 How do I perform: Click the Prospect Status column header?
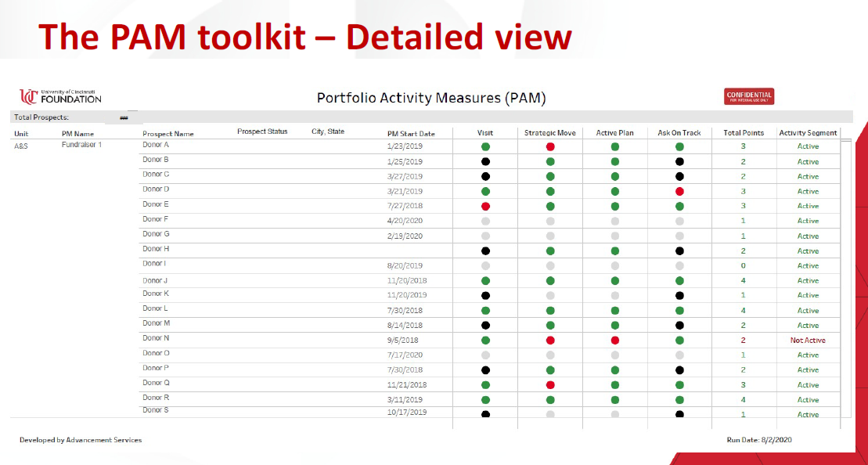pos(262,132)
